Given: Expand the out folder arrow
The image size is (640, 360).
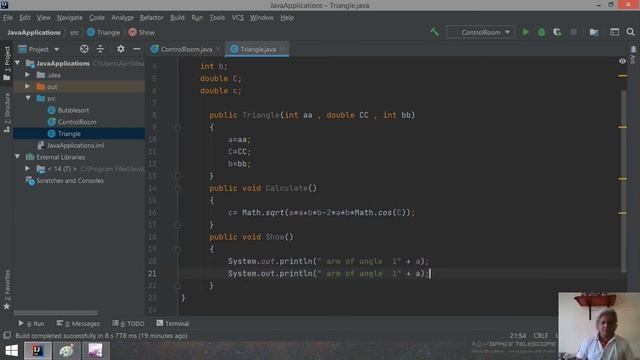Looking at the screenshot, I should 27,87.
